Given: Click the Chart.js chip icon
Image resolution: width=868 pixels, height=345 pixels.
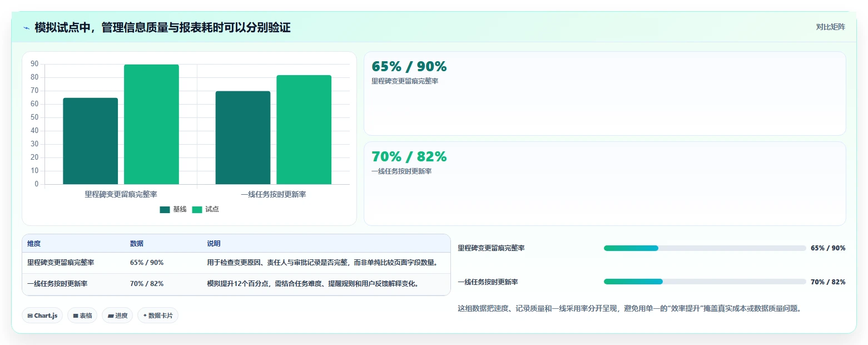Looking at the screenshot, I should [29, 316].
